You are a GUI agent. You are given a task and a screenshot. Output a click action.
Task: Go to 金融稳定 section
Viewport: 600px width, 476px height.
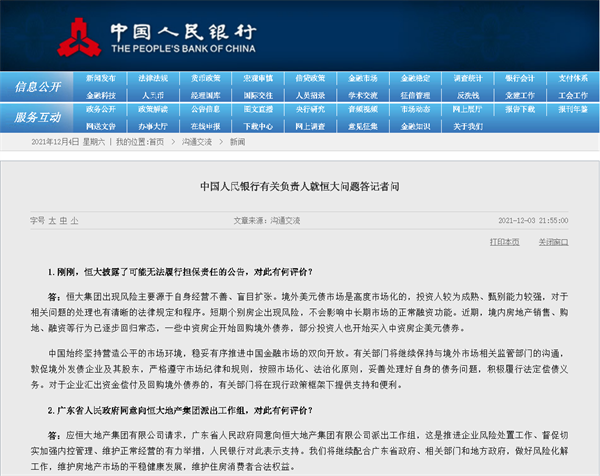(415, 78)
